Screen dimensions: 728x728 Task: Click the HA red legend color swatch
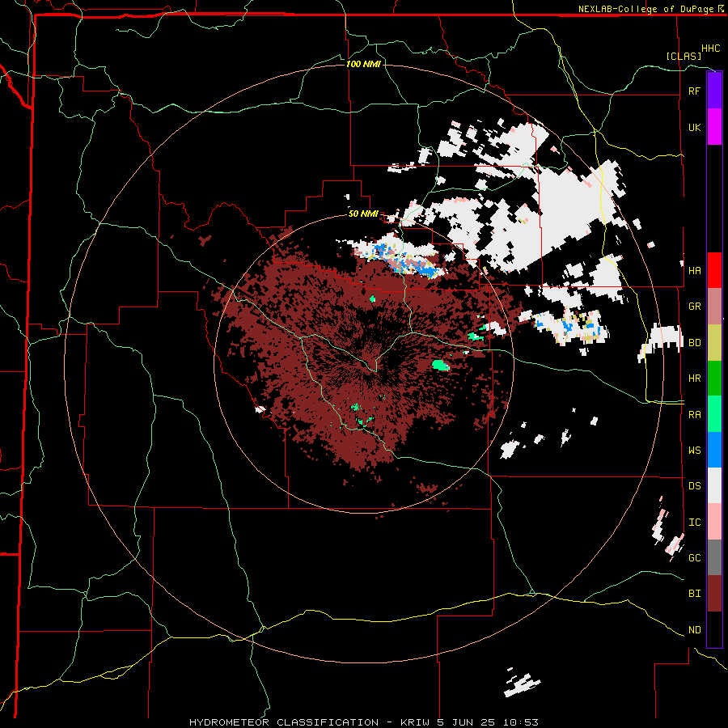pos(714,270)
